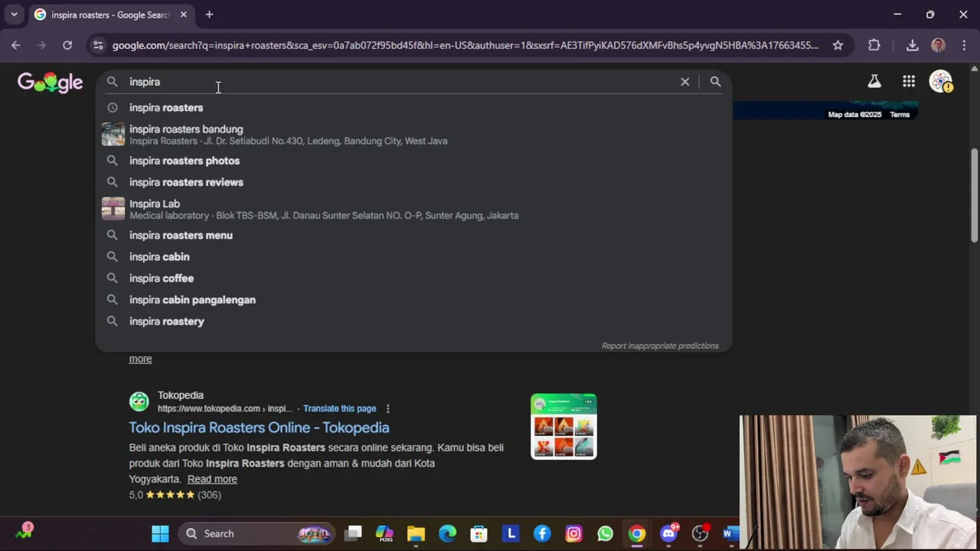Pick suggestion "inspira roasters menu"
980x551 pixels.
[x=413, y=235]
